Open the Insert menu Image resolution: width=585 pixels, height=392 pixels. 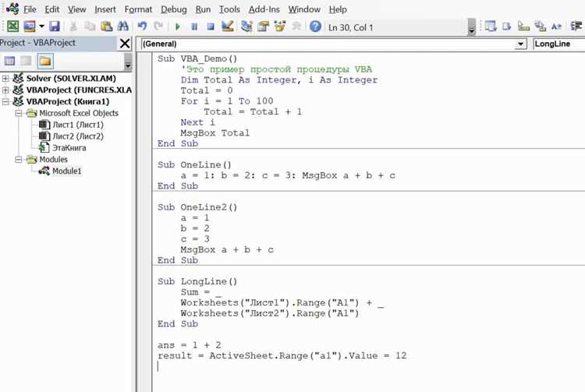(x=105, y=9)
